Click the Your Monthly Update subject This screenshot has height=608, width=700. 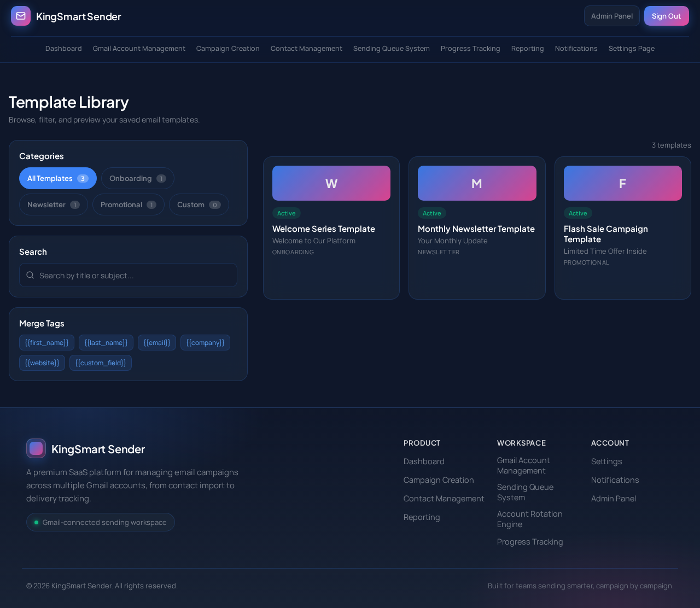pos(453,241)
